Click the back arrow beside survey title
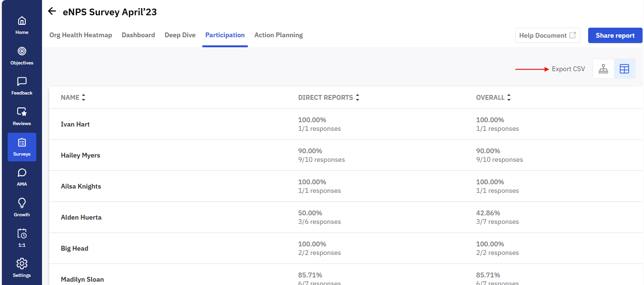 52,11
